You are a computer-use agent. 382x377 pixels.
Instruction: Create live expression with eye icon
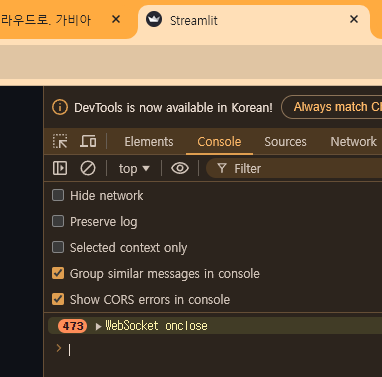tap(180, 168)
